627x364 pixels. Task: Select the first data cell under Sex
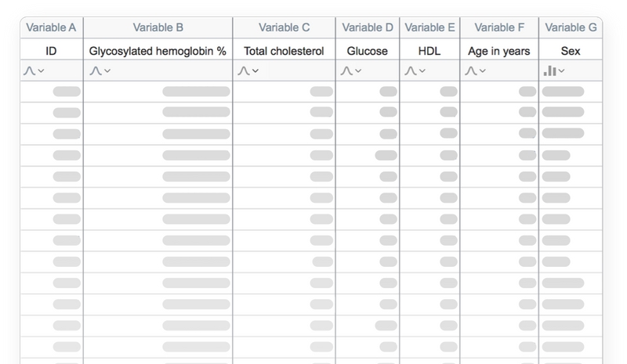coord(571,92)
